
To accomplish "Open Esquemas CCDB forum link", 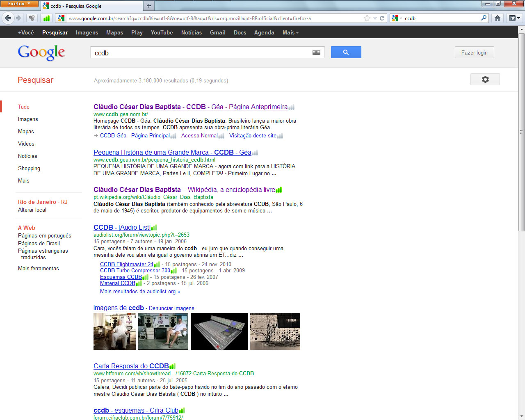I will coord(121,277).
